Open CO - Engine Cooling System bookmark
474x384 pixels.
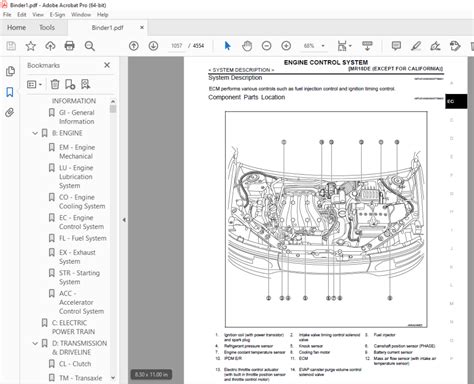pos(82,202)
